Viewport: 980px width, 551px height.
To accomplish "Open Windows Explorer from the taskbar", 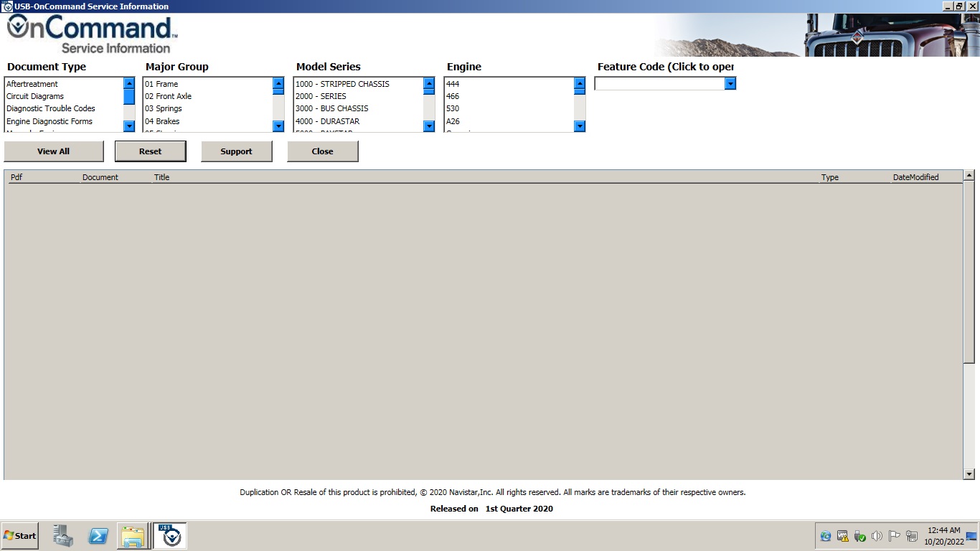I will click(133, 536).
